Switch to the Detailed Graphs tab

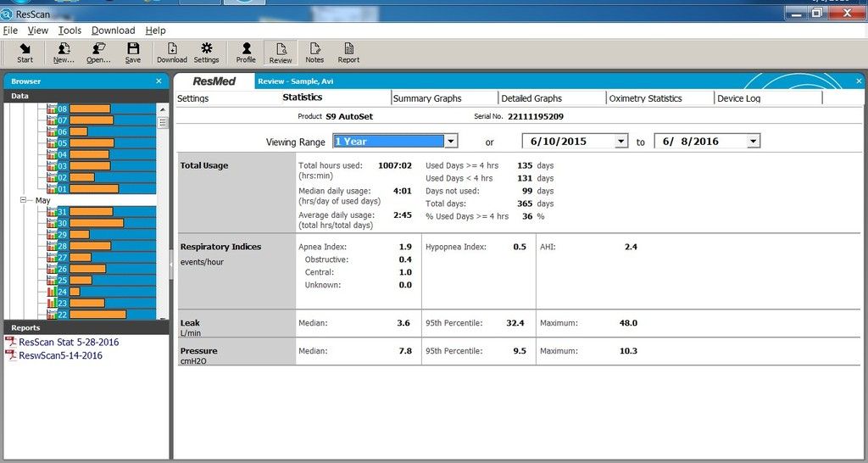[531, 98]
